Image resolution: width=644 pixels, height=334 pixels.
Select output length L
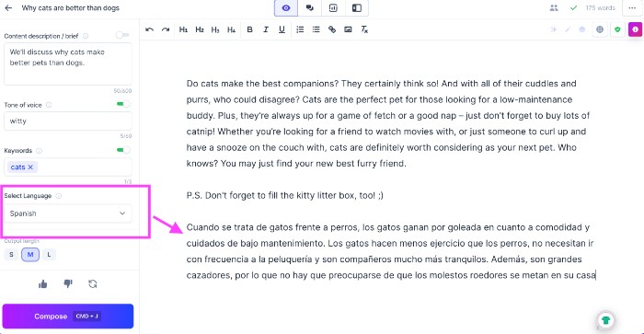coord(49,255)
